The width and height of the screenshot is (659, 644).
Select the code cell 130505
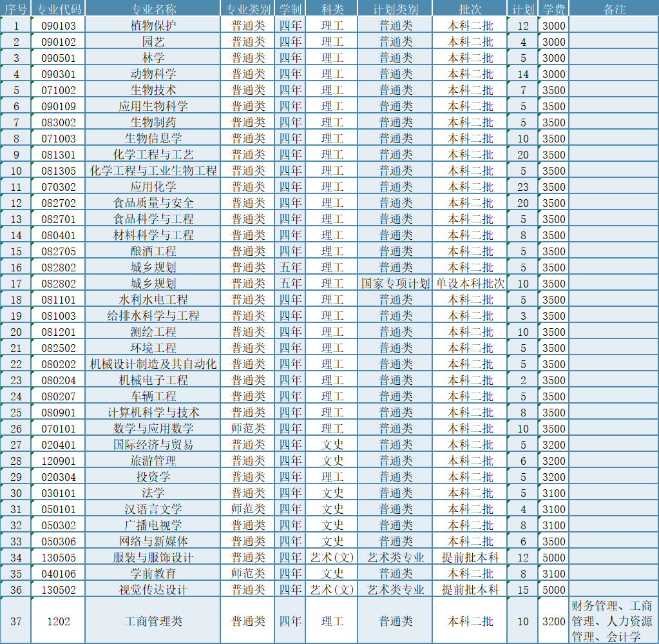pos(58,558)
